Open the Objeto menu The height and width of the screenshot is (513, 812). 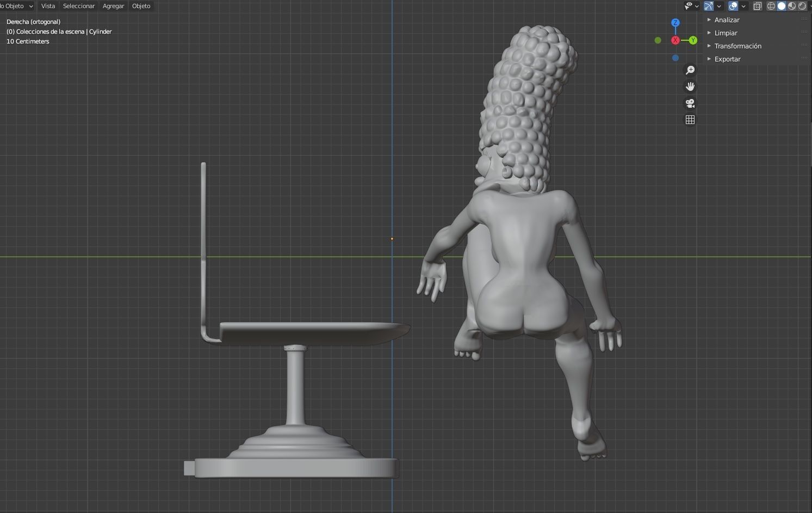coord(141,6)
